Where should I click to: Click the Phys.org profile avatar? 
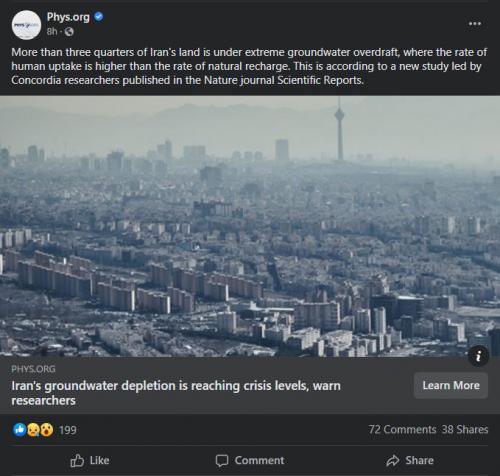26,25
